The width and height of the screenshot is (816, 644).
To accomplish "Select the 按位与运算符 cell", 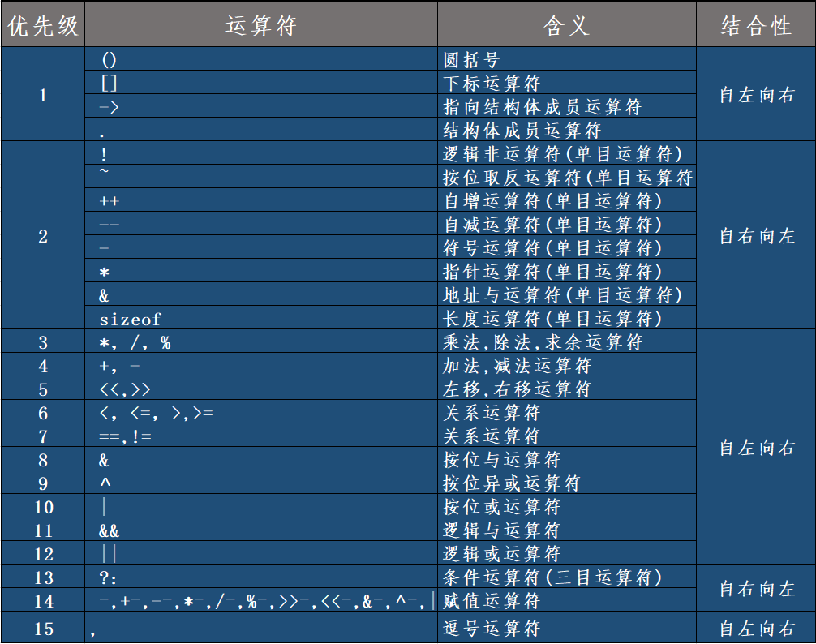I will 567,459.
